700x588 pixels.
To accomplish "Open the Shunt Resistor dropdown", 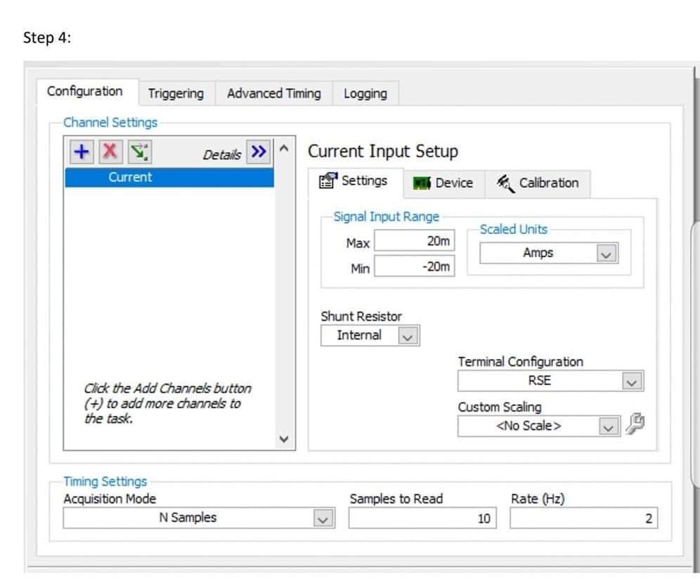I will (x=408, y=335).
